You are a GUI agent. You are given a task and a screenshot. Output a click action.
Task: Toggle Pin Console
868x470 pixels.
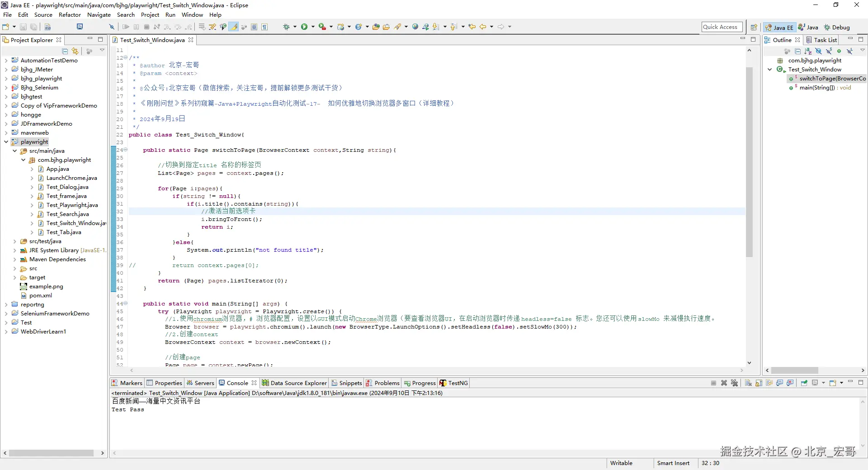[804, 383]
